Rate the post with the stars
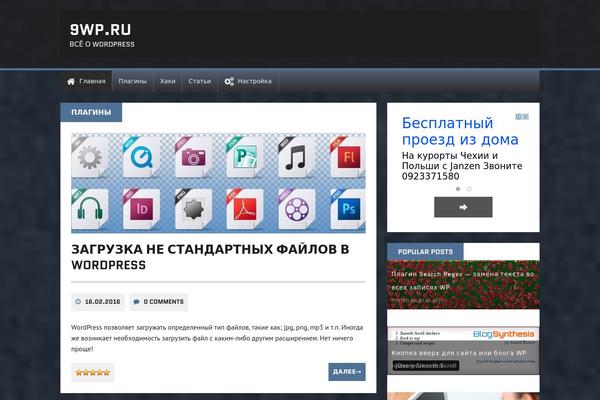Image resolution: width=600 pixels, height=400 pixels. (93, 372)
